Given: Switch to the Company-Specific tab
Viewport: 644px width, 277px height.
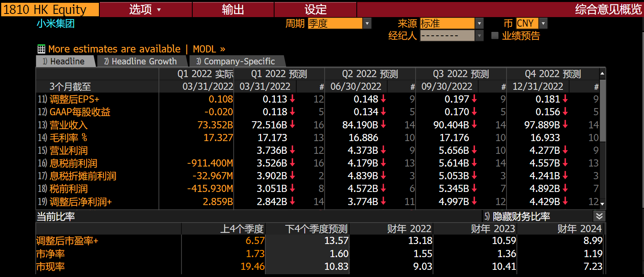Looking at the screenshot, I should 237,61.
